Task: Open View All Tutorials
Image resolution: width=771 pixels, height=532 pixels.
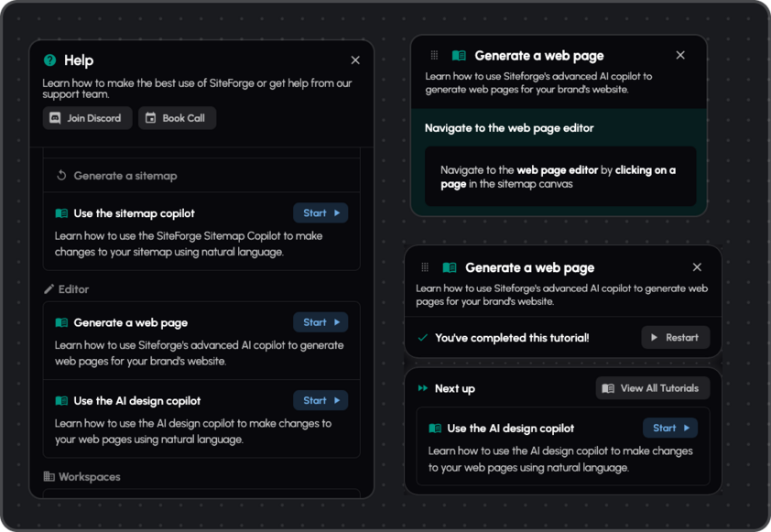Action: click(x=652, y=388)
